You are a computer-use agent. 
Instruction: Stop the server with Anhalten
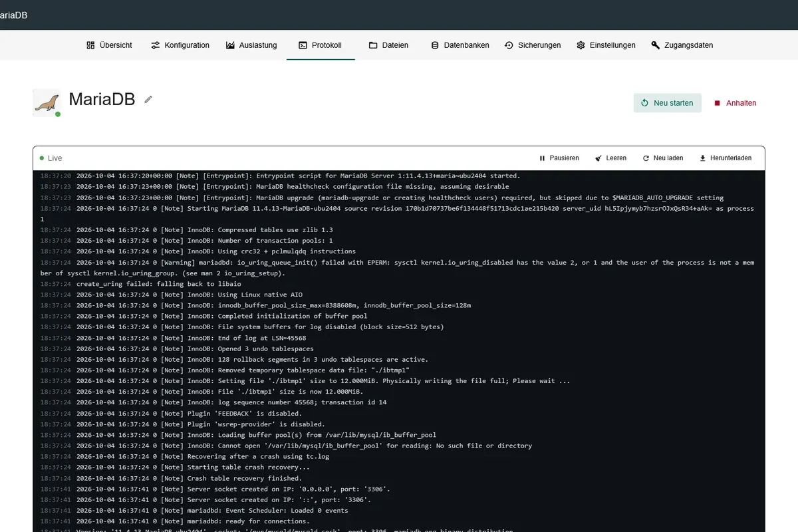(735, 103)
